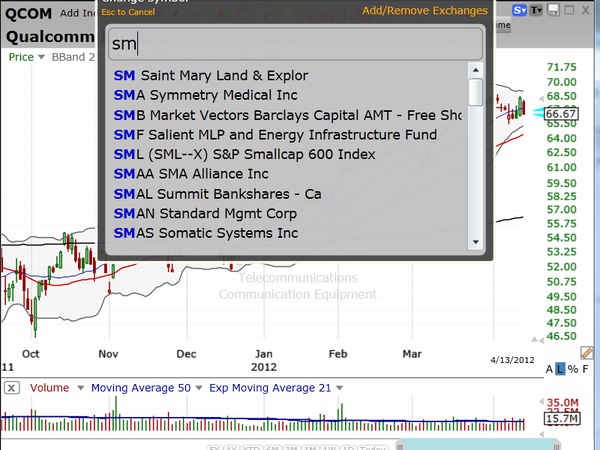Open the blue S dropdown icon
Screen dimensions: 600x450
pyautogui.click(x=519, y=10)
